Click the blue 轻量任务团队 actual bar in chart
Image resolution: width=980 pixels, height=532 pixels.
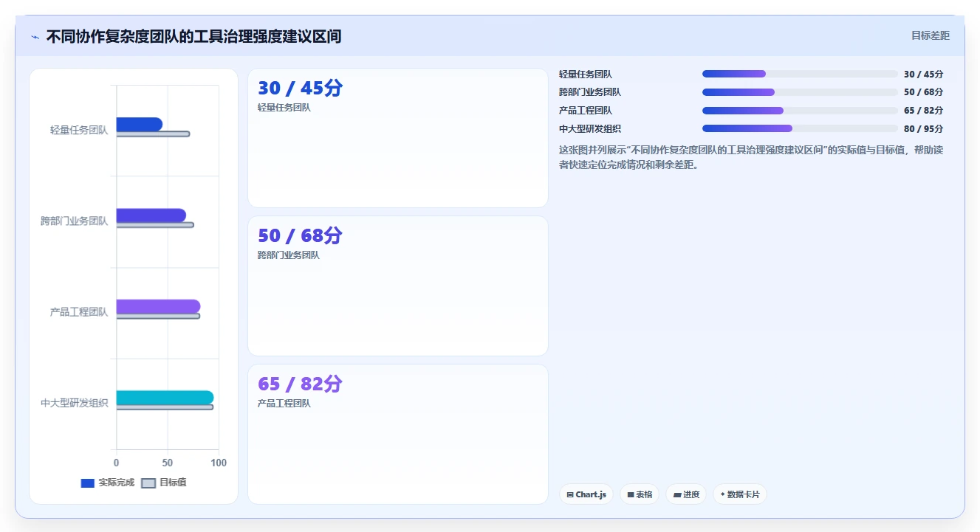point(139,124)
